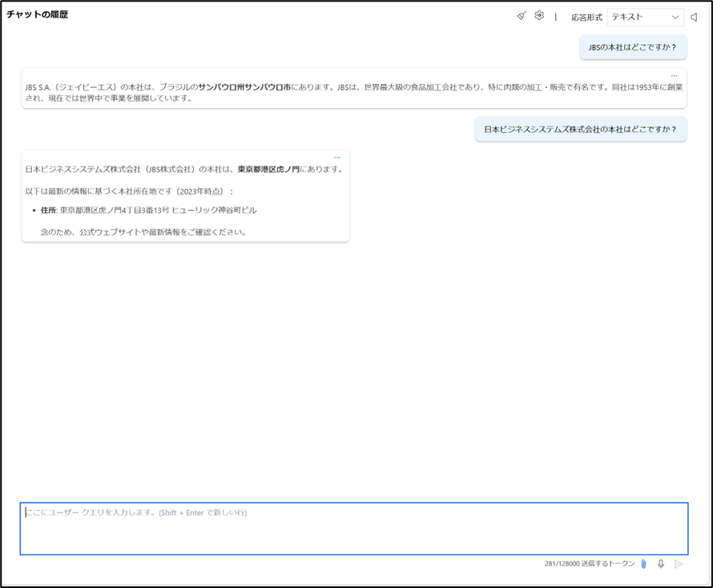Click the note '念のため、公式ウェブサイトや最新情報をご確認ください'
713x588 pixels.
point(143,232)
